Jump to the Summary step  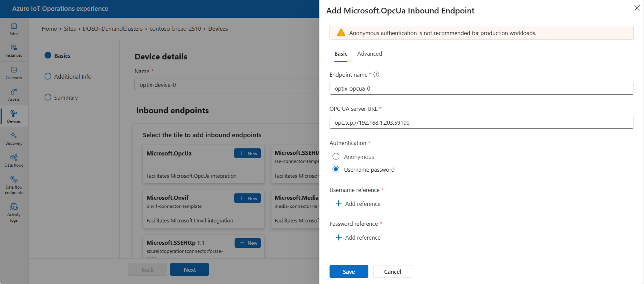click(61, 98)
